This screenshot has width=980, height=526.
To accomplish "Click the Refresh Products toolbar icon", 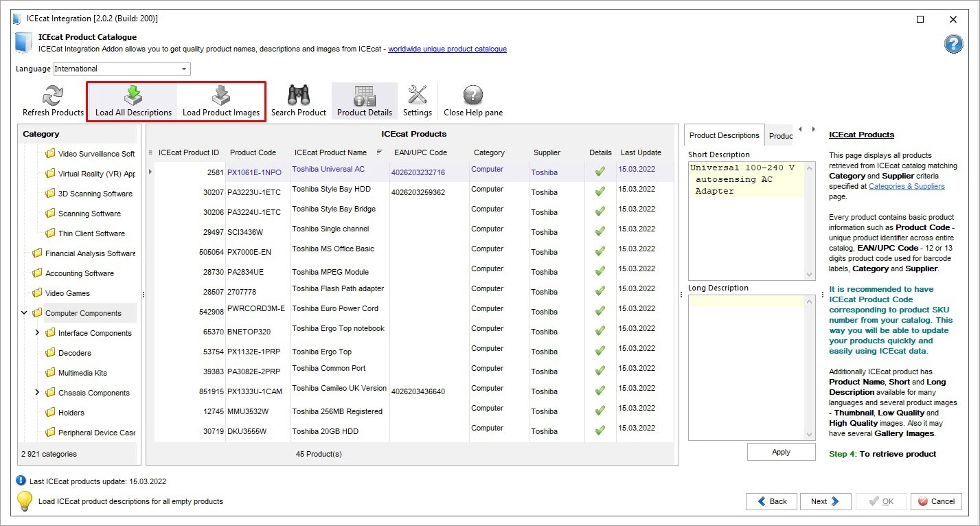I will point(53,95).
